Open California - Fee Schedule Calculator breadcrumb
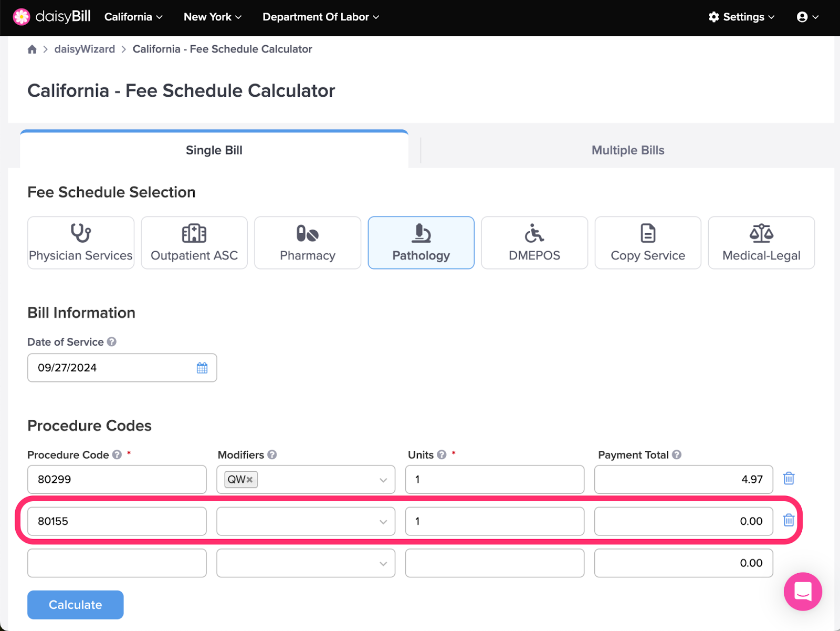Image resolution: width=840 pixels, height=631 pixels. coord(222,49)
